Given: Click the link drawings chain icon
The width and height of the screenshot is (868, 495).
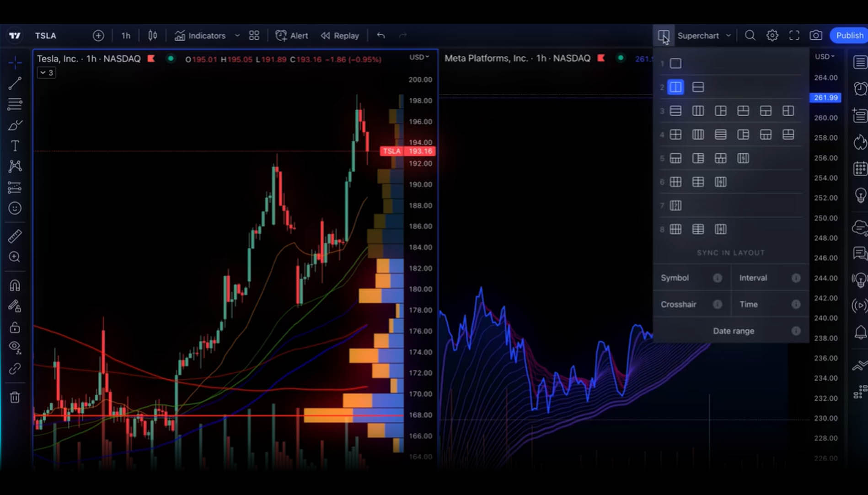Looking at the screenshot, I should [x=15, y=369].
